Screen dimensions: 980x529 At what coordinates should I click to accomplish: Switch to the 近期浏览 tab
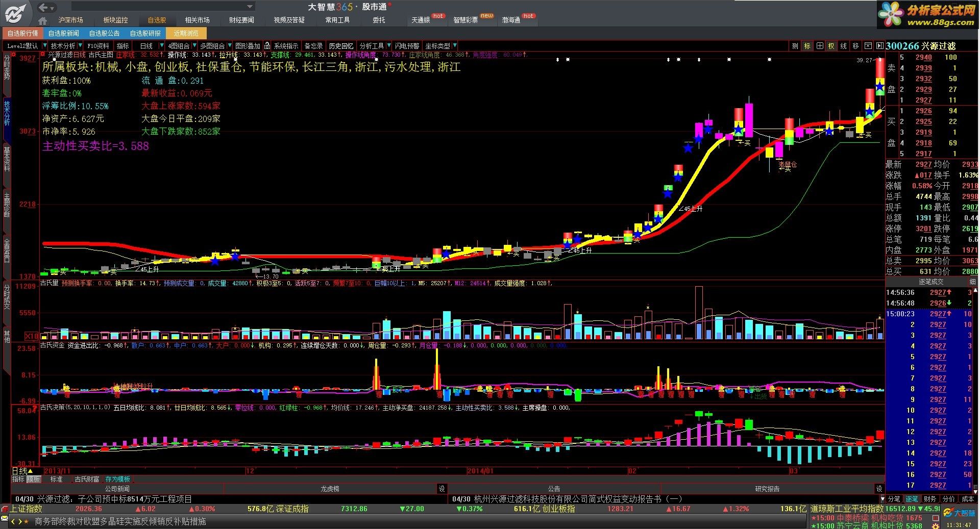click(x=186, y=33)
